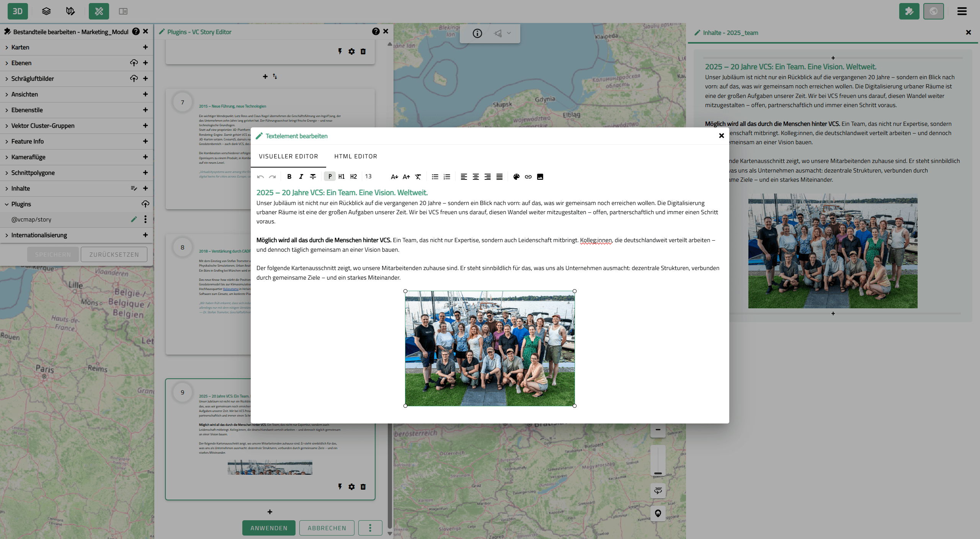Select the Visueller Editor tab

pos(288,156)
